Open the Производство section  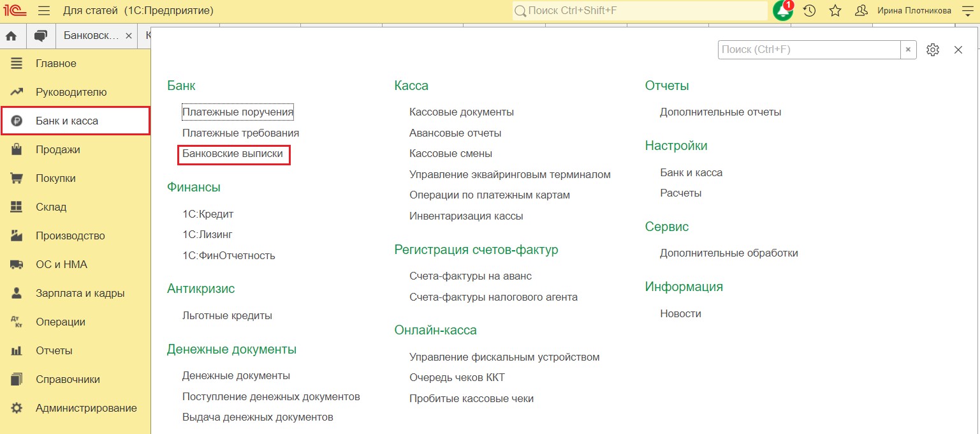[75, 236]
